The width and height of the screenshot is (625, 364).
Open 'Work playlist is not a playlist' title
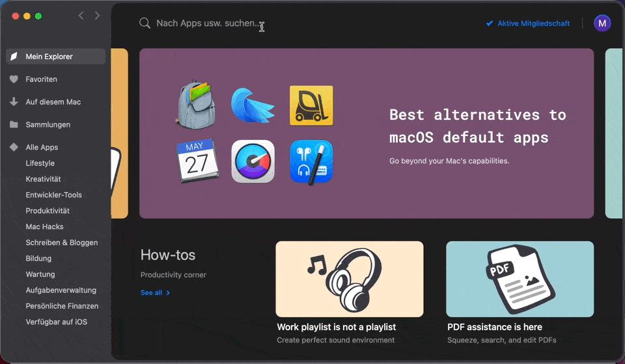pos(337,327)
